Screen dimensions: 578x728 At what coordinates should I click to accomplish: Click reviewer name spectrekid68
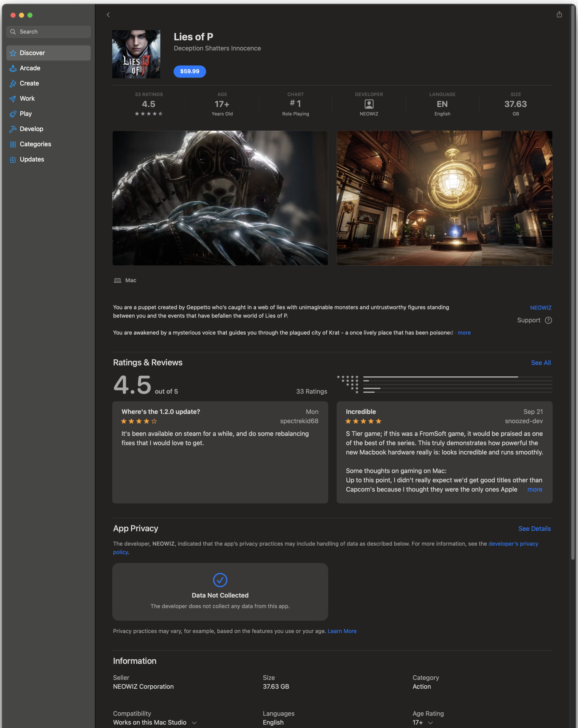[299, 421]
